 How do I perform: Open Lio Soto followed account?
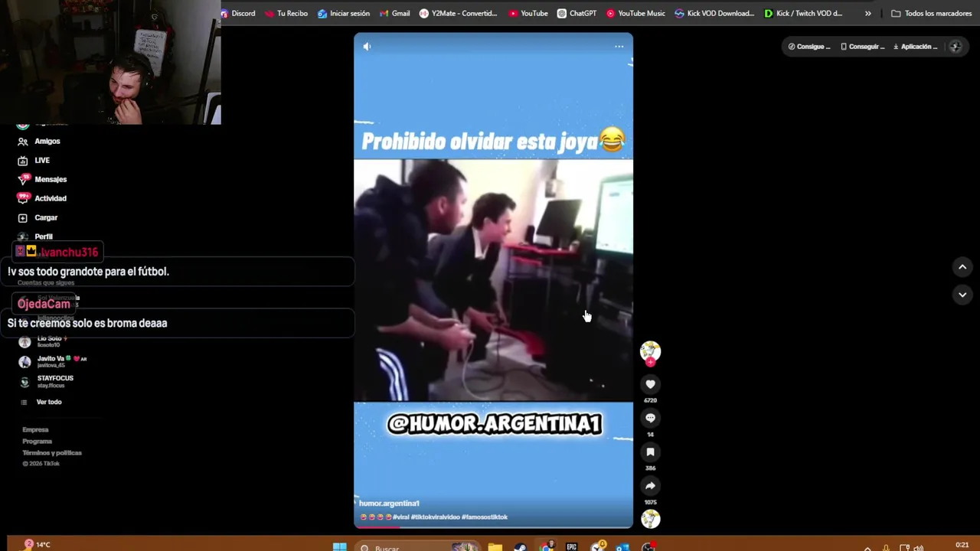44,341
